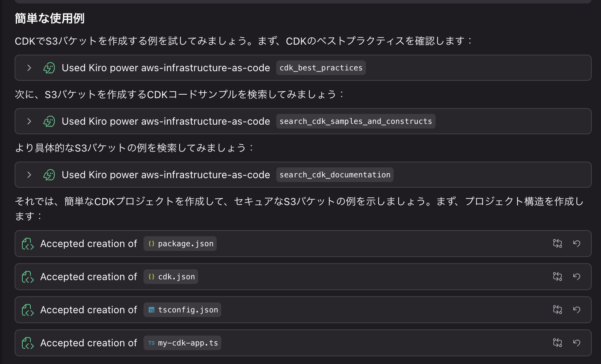Click the file creation icon in the cdk.json row
This screenshot has height=364, width=601.
[x=27, y=277]
